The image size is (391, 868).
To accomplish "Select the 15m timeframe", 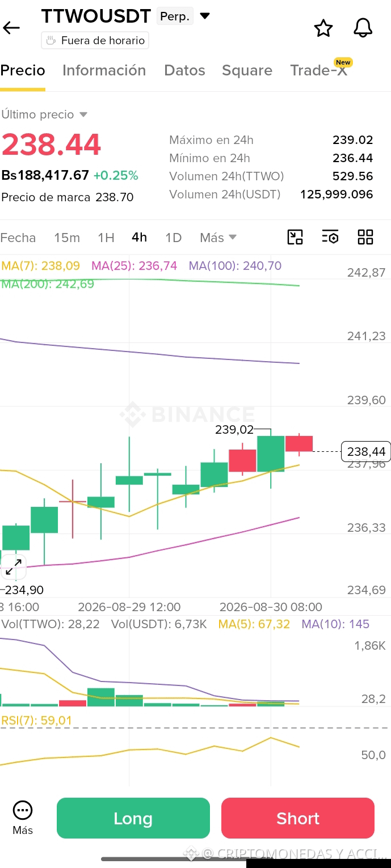I will click(x=67, y=238).
